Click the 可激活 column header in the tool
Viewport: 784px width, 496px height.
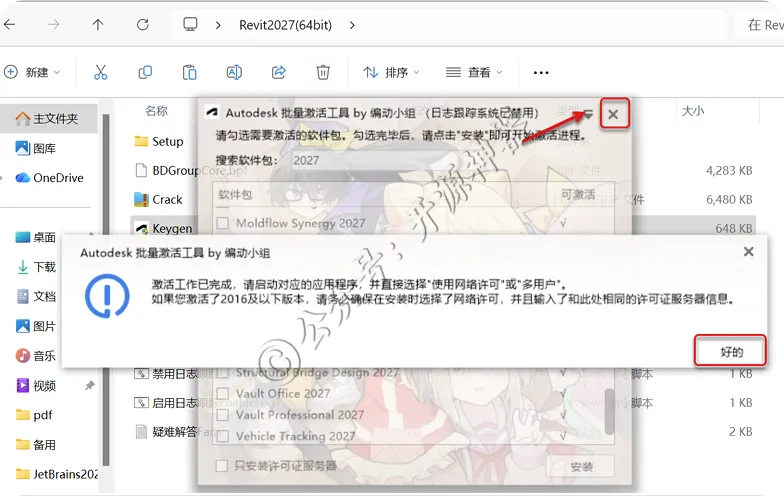click(x=578, y=194)
